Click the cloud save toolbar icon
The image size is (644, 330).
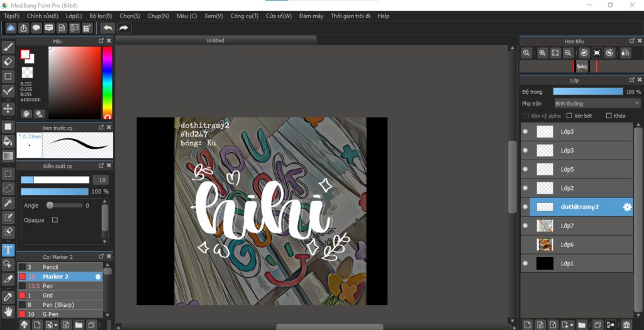point(11,28)
